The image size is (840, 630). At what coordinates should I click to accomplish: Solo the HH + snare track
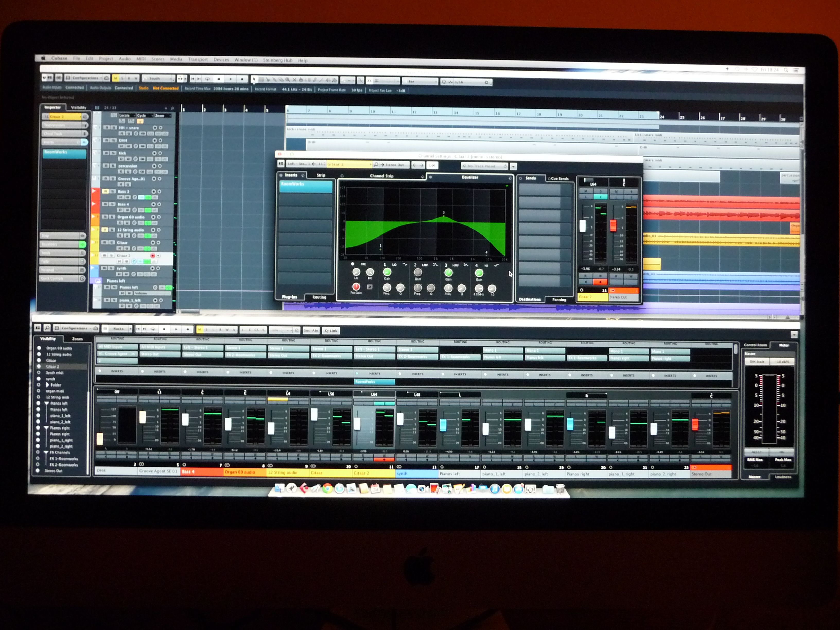point(113,128)
